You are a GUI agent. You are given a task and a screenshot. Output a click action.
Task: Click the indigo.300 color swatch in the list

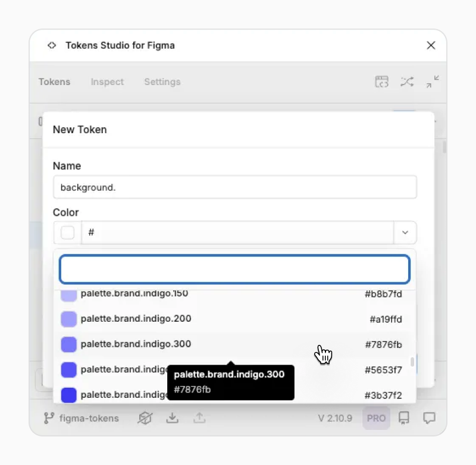coord(68,344)
